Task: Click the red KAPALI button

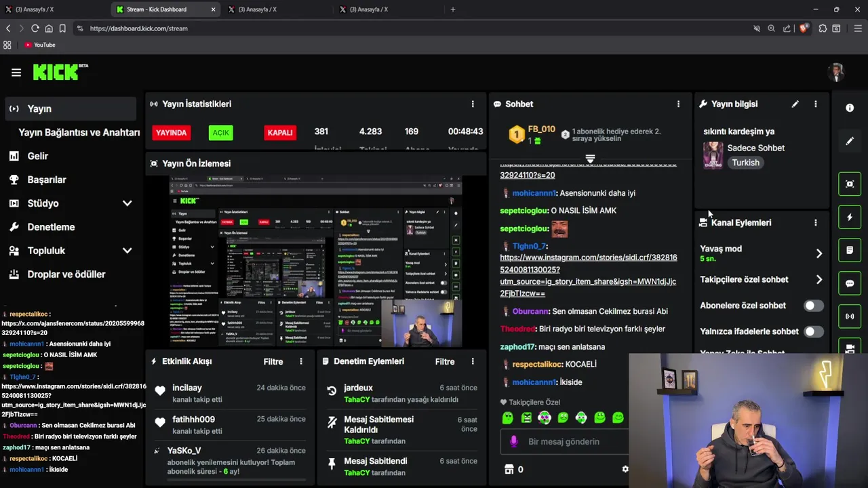Action: tap(280, 133)
